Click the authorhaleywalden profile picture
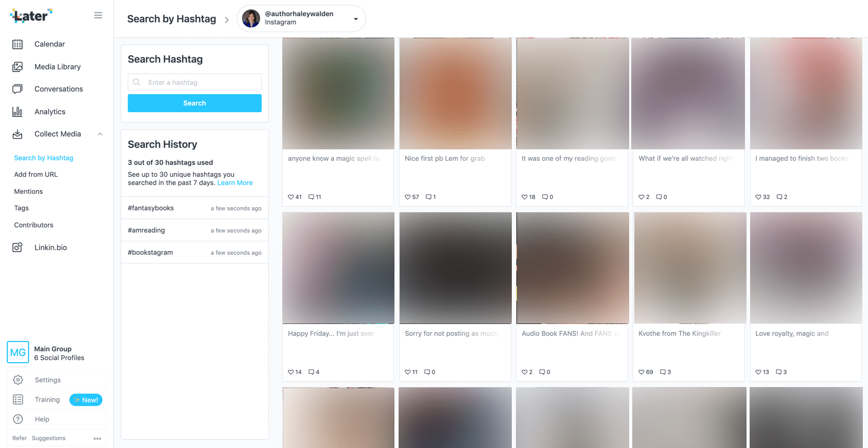Viewport: 868px width, 448px height. pos(251,19)
